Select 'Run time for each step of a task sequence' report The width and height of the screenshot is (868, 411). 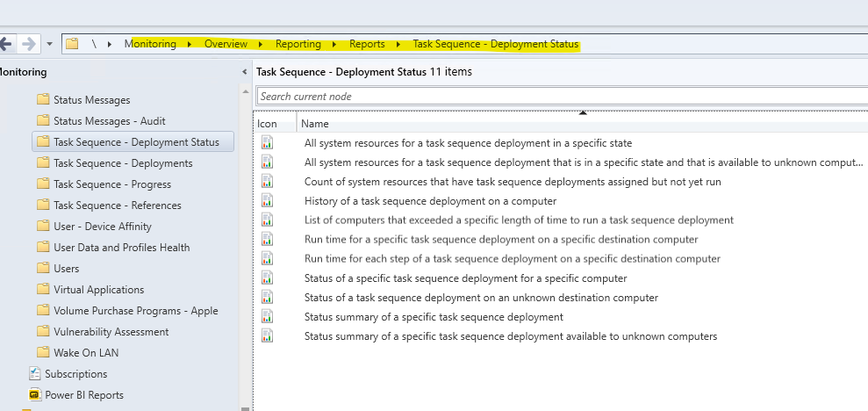tap(512, 259)
